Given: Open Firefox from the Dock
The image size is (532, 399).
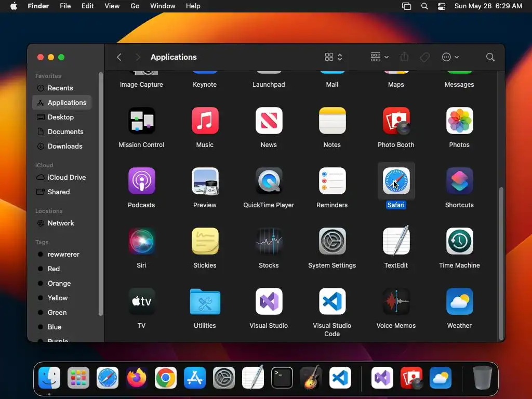Looking at the screenshot, I should 137,378.
